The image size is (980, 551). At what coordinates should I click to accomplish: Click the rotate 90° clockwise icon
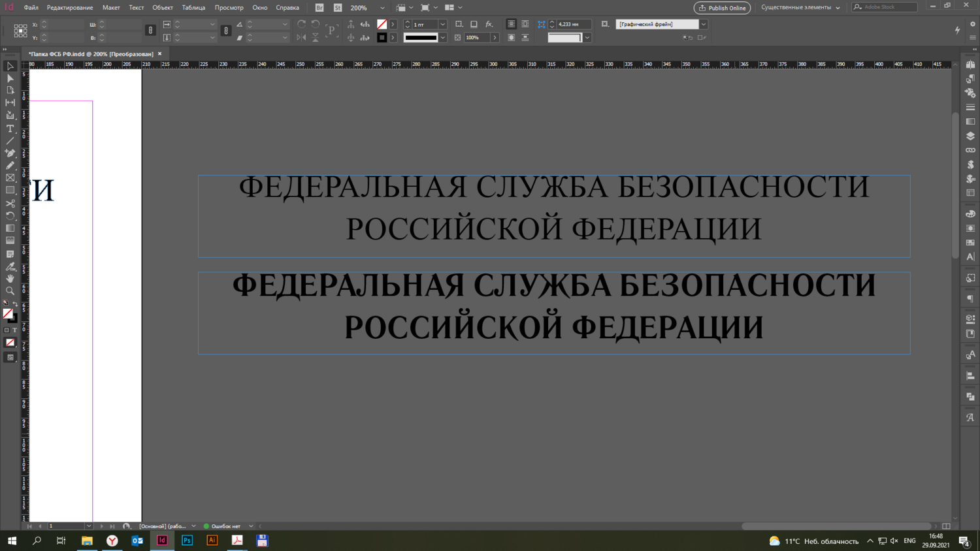(x=301, y=24)
